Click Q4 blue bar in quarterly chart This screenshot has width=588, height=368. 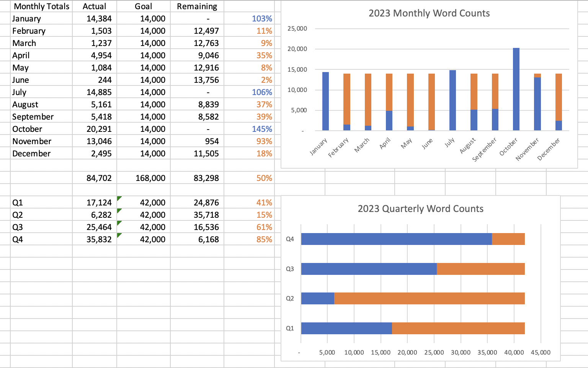[x=397, y=239]
